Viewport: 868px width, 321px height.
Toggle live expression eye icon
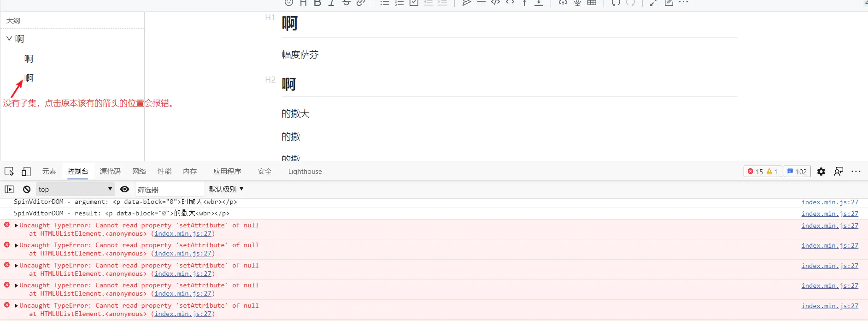tap(124, 190)
